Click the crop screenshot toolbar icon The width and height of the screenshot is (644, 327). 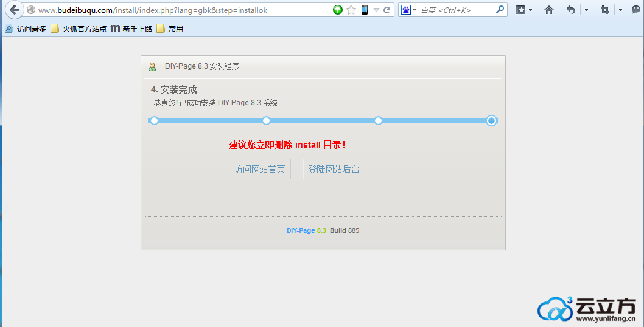pyautogui.click(x=604, y=10)
